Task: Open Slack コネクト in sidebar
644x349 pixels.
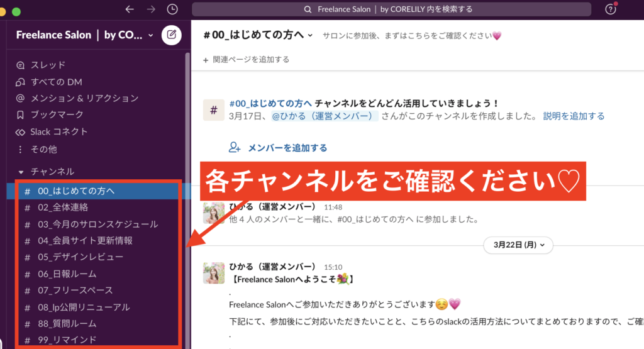Action: point(58,131)
